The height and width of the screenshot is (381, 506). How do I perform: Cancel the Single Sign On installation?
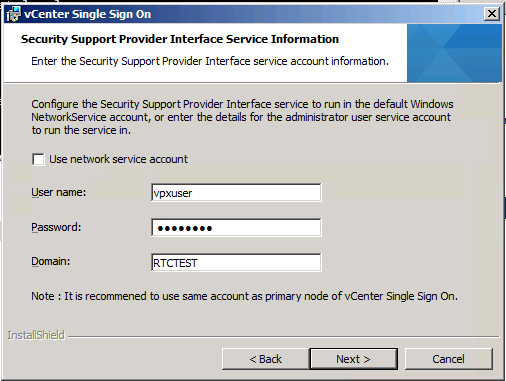448,359
